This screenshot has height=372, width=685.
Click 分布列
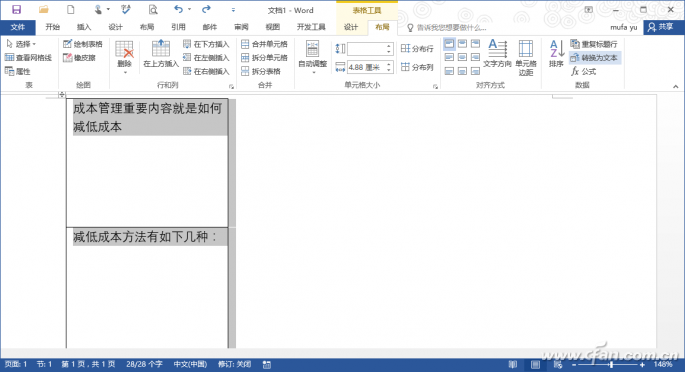(417, 67)
